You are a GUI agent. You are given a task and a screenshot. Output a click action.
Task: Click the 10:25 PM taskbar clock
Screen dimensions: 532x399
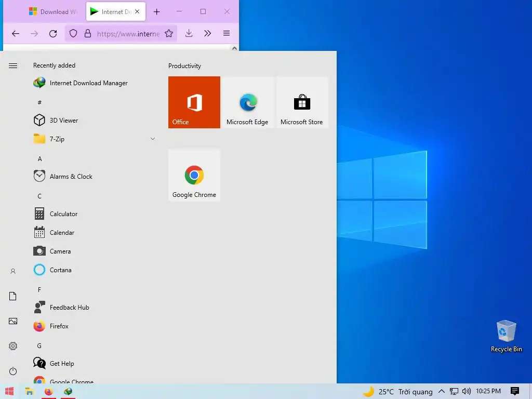(x=488, y=391)
